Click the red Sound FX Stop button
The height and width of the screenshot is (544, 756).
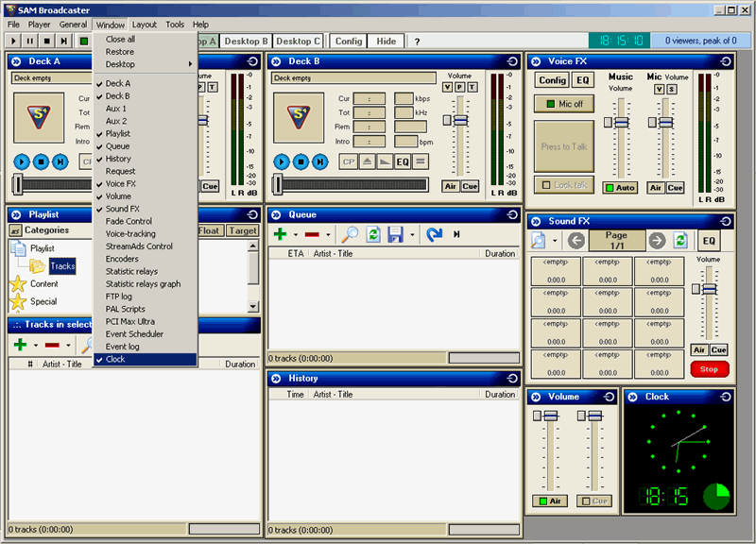(710, 369)
